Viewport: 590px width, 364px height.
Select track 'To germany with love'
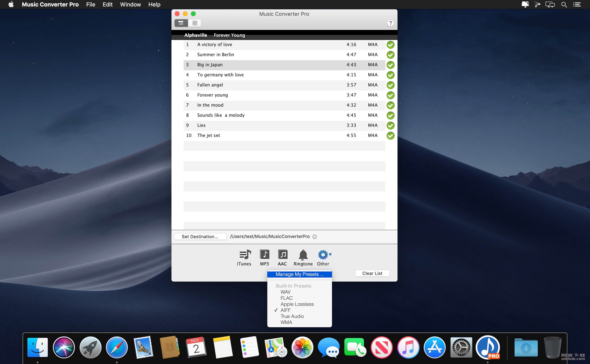point(284,75)
